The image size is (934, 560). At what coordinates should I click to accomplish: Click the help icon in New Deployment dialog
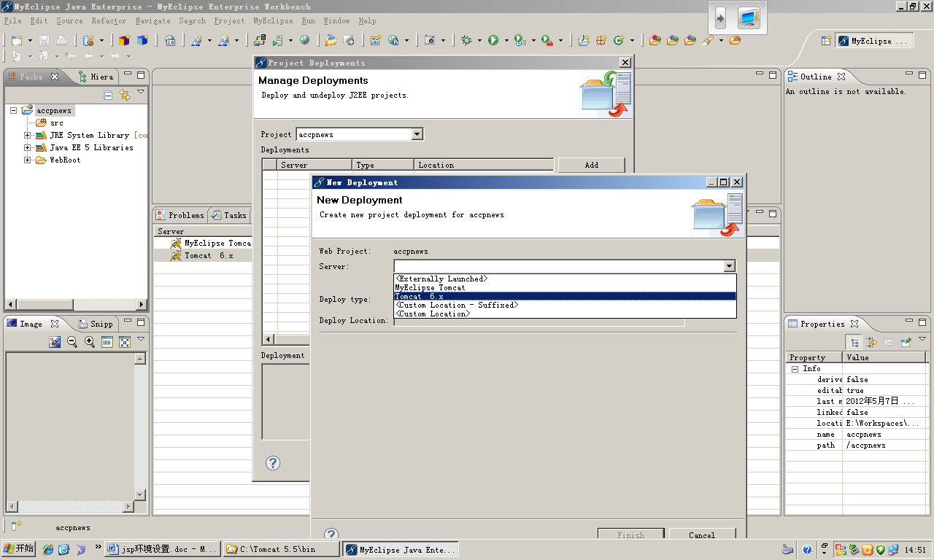coord(331,535)
